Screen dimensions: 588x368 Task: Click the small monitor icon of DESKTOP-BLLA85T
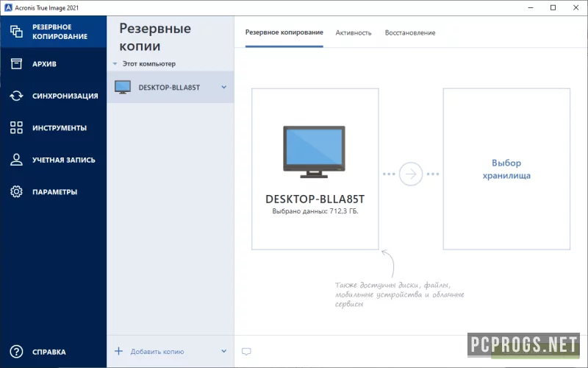[123, 87]
